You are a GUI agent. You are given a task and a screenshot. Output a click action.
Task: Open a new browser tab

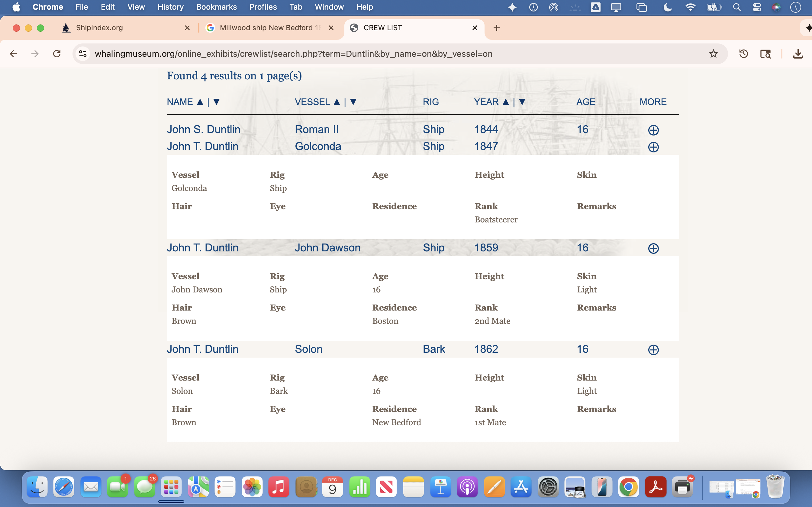(497, 28)
